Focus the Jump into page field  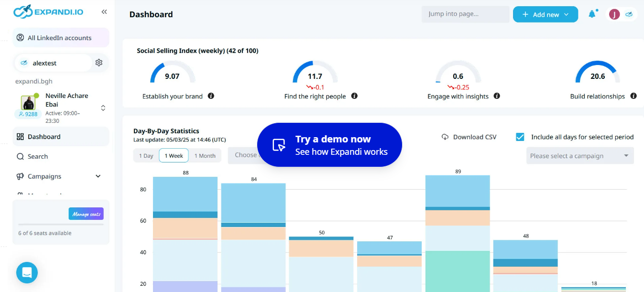[465, 14]
